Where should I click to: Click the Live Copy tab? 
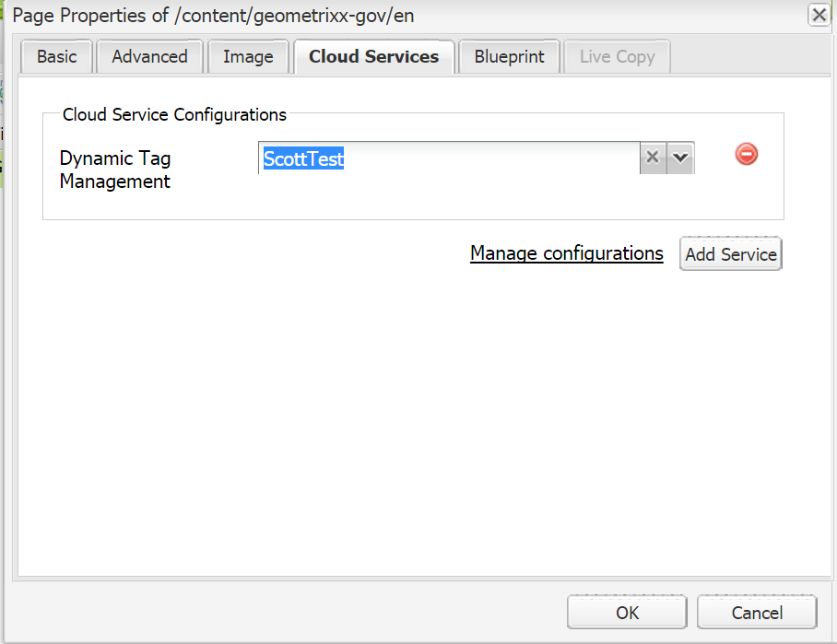tap(617, 57)
